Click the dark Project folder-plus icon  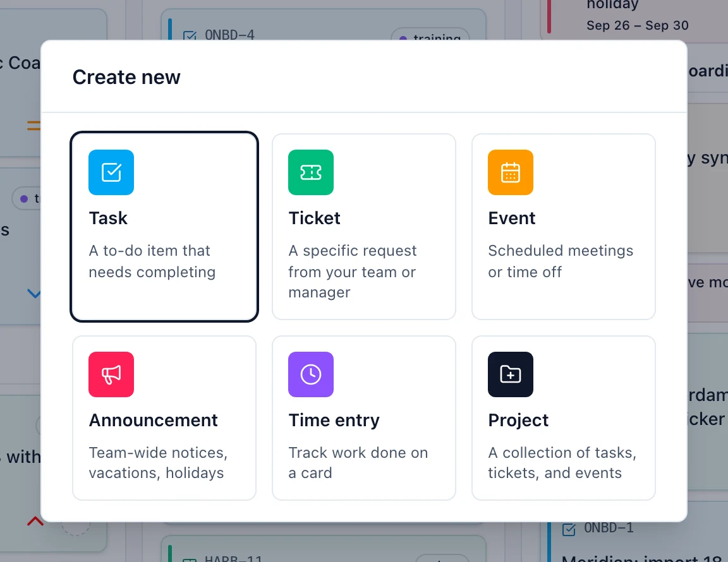(x=510, y=374)
